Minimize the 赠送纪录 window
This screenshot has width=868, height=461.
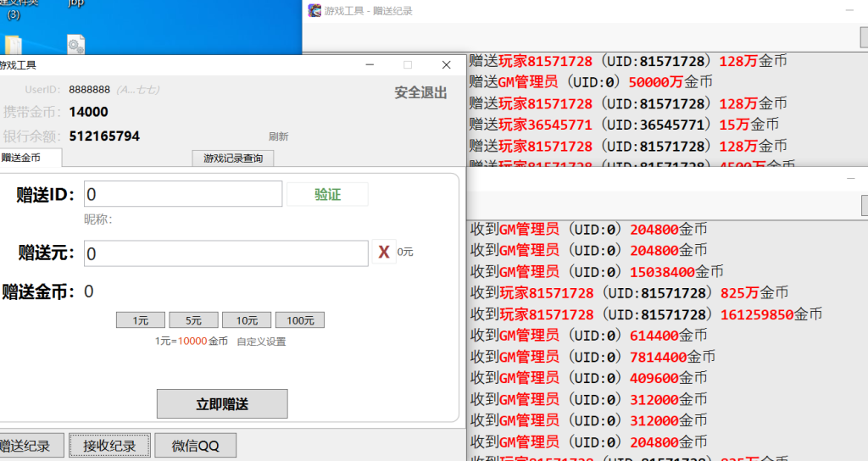[849, 10]
